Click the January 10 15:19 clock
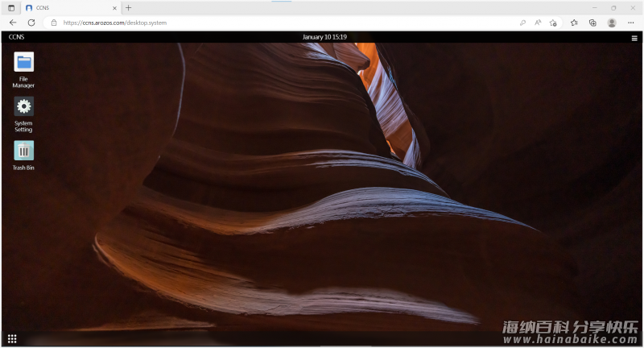This screenshot has width=644, height=348. [324, 37]
